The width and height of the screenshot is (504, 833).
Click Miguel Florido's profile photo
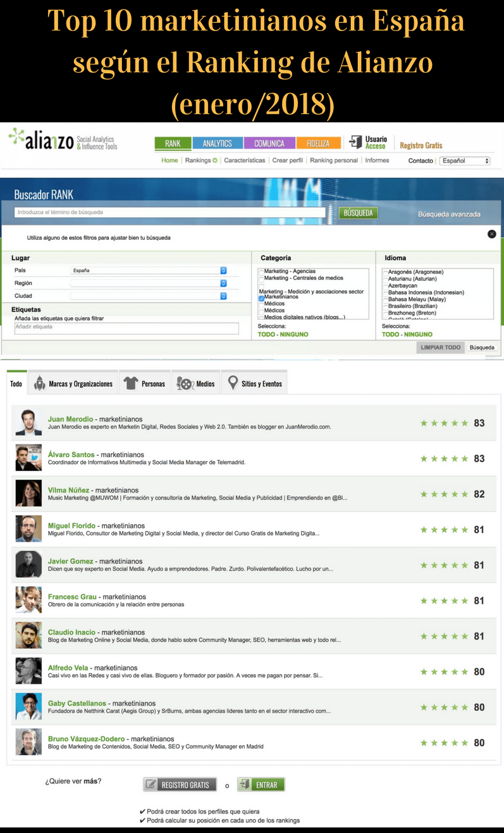28,529
